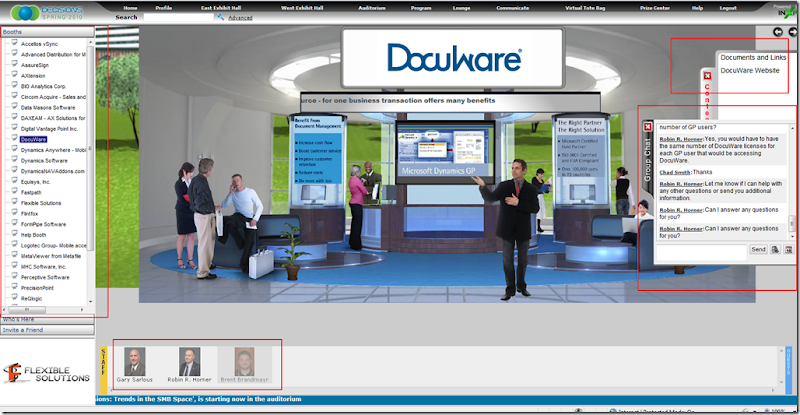Expand the Invite a Friend panel
This screenshot has width=800, height=415.
tap(47, 330)
